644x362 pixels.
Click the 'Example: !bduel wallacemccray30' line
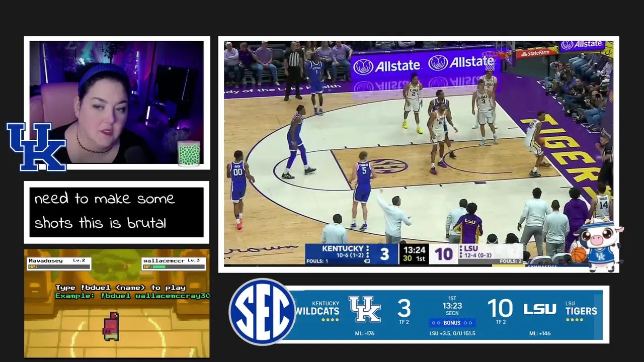pos(132,296)
